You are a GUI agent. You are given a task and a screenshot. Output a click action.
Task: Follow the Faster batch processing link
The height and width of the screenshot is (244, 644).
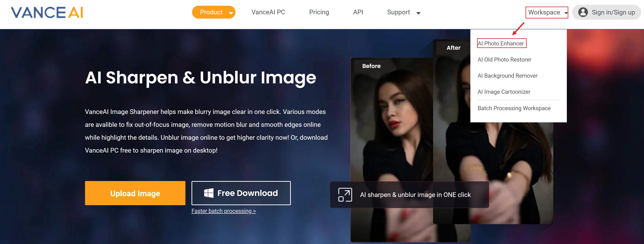pos(224,211)
